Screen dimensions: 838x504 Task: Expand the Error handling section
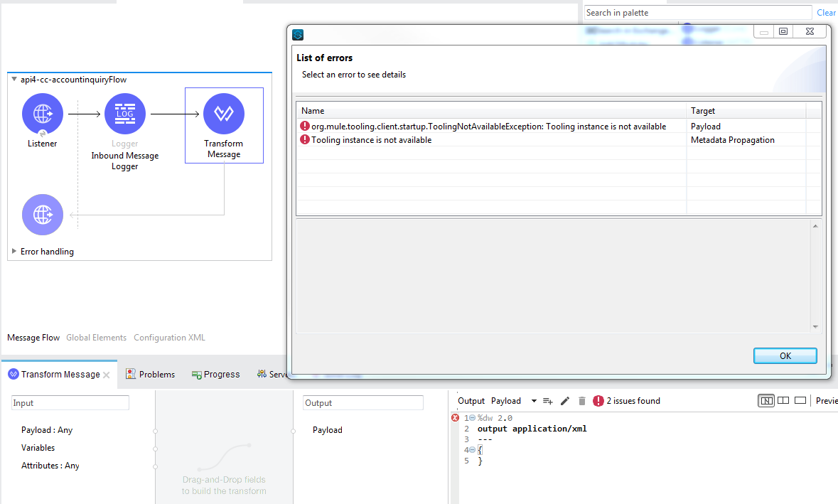[14, 251]
